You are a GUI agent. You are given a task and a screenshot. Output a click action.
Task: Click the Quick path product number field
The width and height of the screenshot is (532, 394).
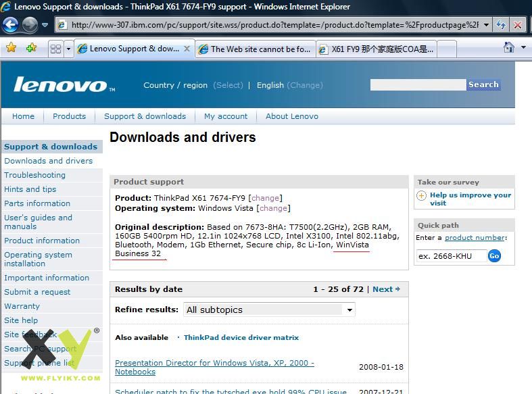pos(452,256)
